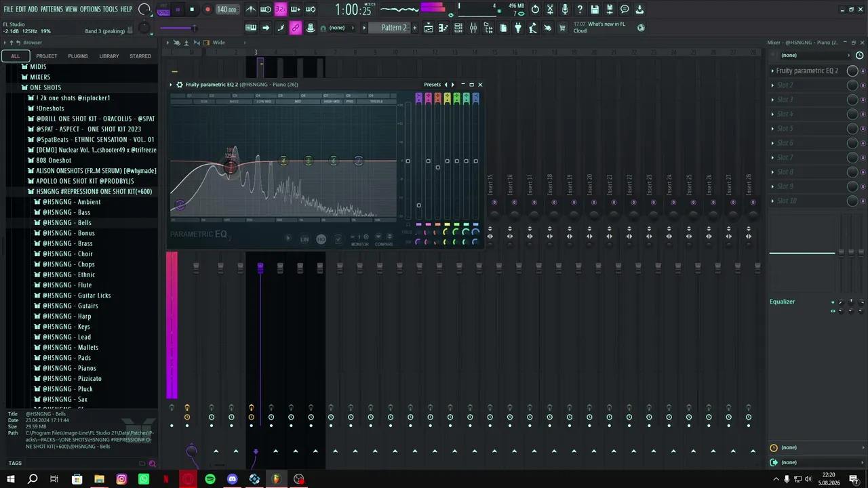Open Instagram from the taskbar

[x=121, y=479]
